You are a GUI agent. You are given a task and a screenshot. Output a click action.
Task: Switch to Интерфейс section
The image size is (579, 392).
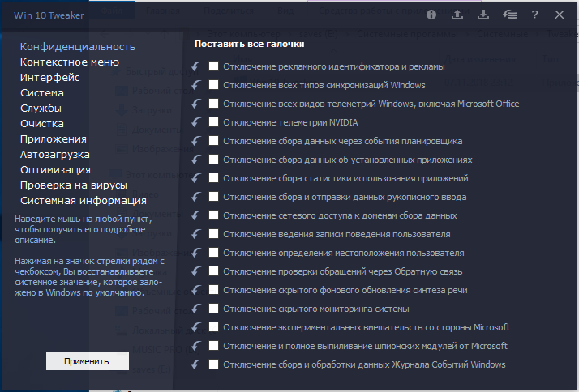[x=49, y=78]
